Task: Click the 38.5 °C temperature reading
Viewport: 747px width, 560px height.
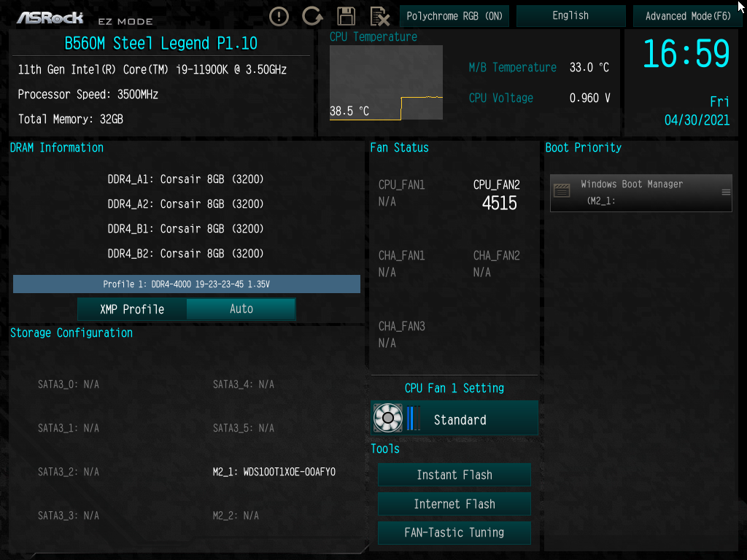Action: point(349,111)
